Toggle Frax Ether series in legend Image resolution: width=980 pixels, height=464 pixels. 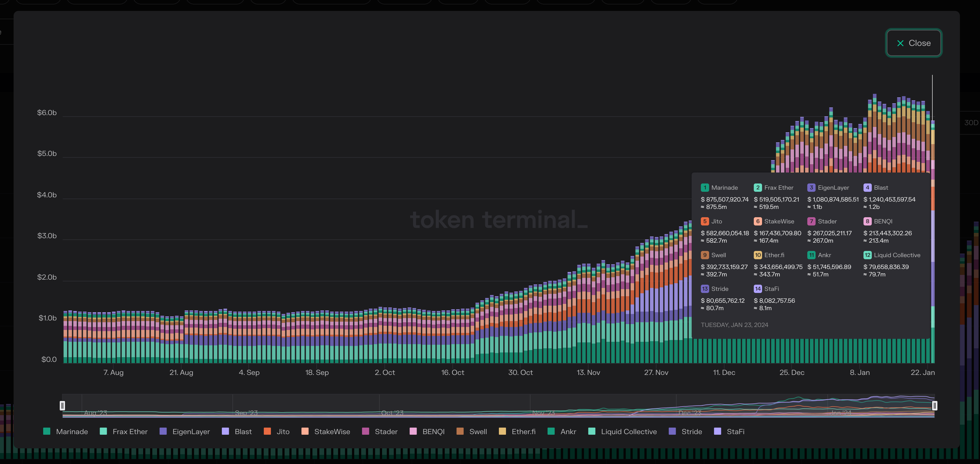click(129, 431)
